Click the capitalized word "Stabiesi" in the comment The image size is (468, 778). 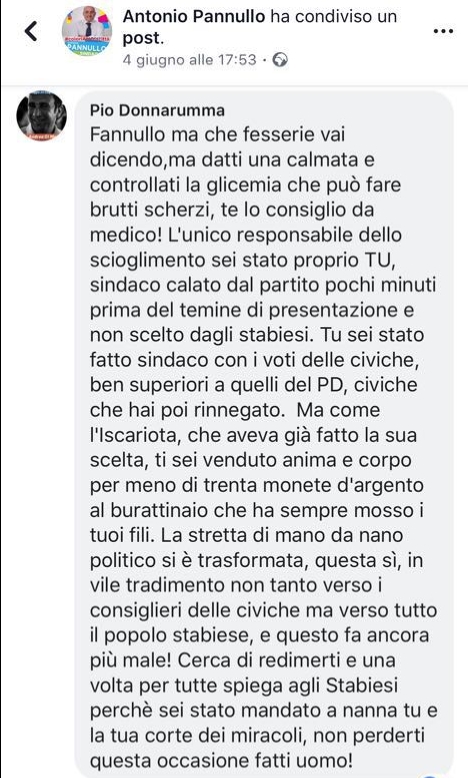pyautogui.click(x=362, y=686)
